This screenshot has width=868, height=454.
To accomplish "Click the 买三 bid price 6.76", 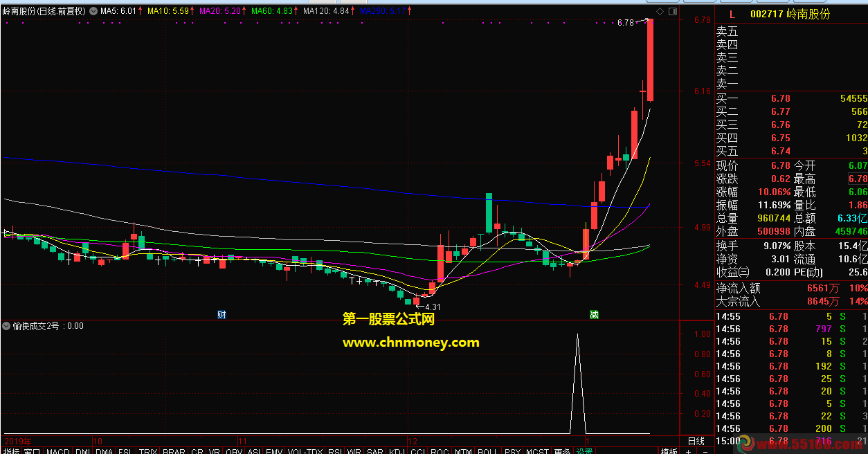I will click(781, 125).
